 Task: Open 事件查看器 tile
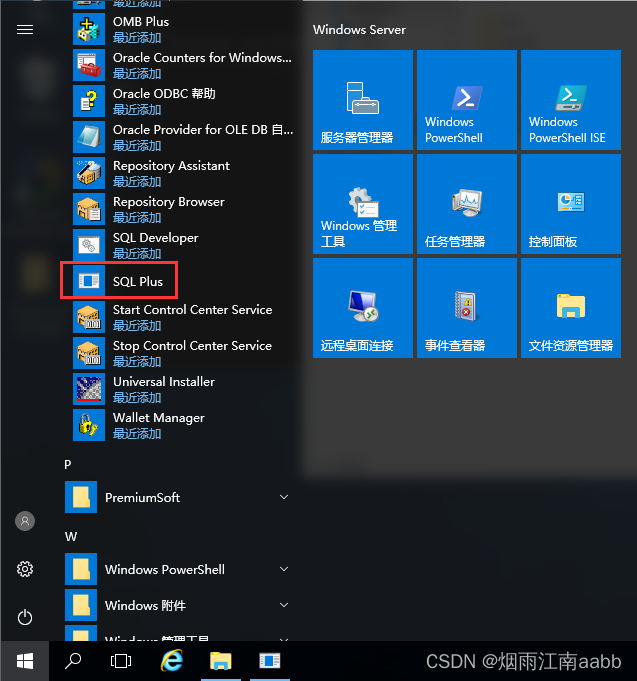[467, 308]
